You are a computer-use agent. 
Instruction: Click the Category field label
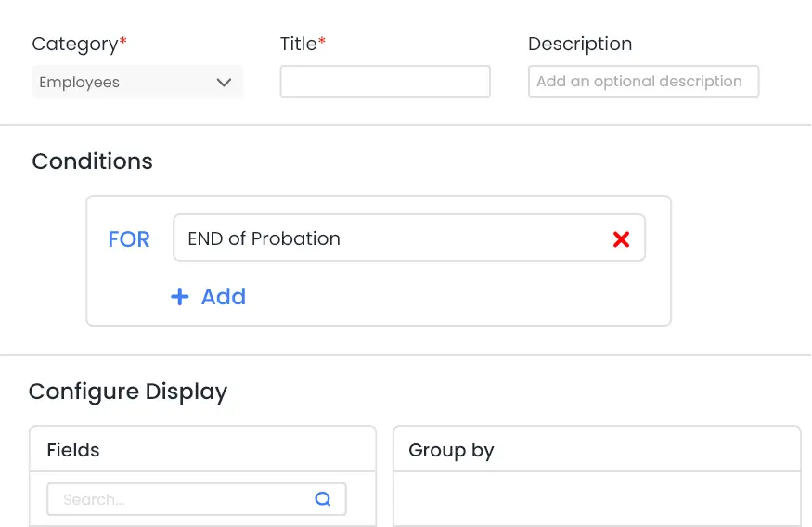click(x=76, y=44)
